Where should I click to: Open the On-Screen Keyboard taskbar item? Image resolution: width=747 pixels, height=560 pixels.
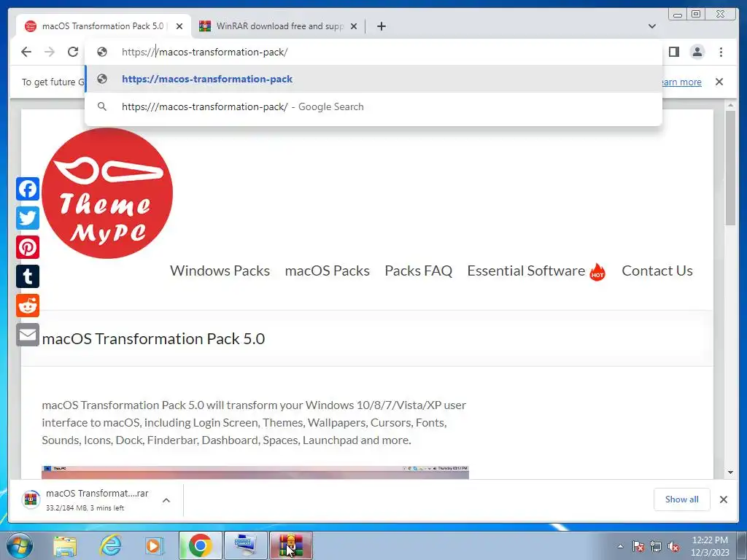[245, 545]
